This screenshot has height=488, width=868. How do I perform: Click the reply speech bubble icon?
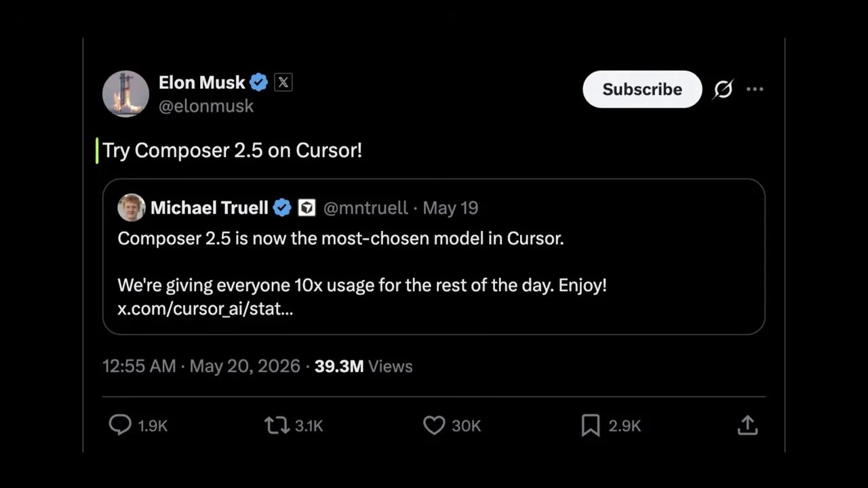point(120,425)
